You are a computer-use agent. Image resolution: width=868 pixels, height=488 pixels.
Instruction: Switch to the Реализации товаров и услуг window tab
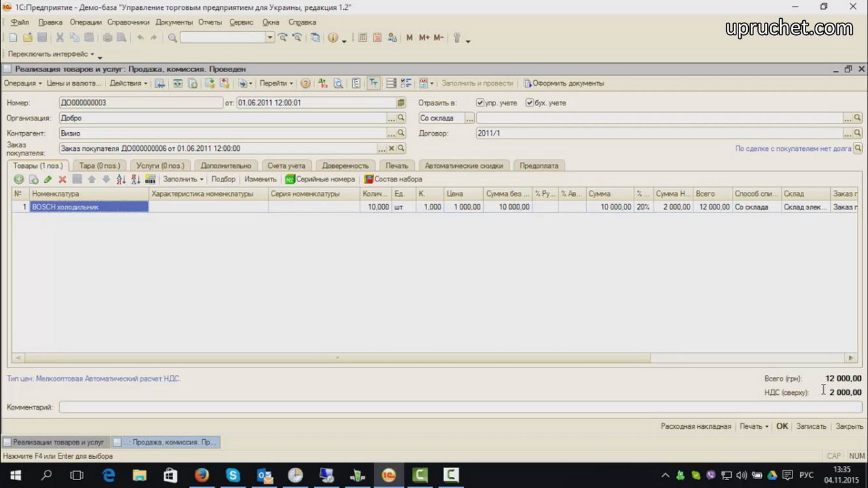tap(55, 442)
